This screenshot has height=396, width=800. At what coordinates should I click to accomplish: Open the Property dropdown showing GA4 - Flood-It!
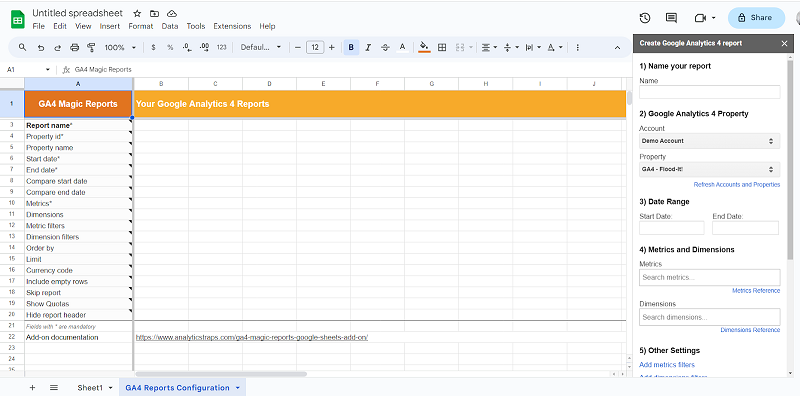pos(710,169)
